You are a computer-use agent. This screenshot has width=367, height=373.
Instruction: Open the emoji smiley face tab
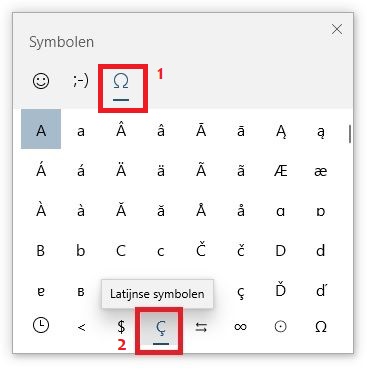41,81
